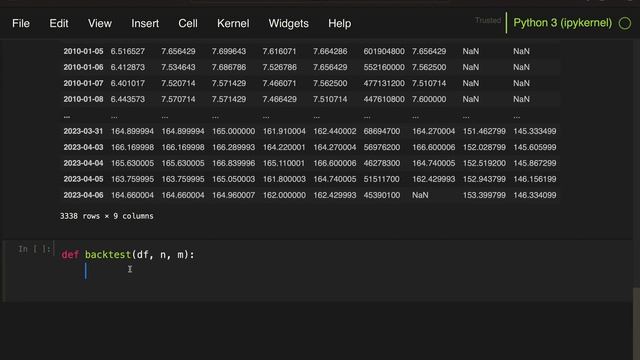Open the Help menu
This screenshot has height=360, width=640.
click(x=340, y=24)
